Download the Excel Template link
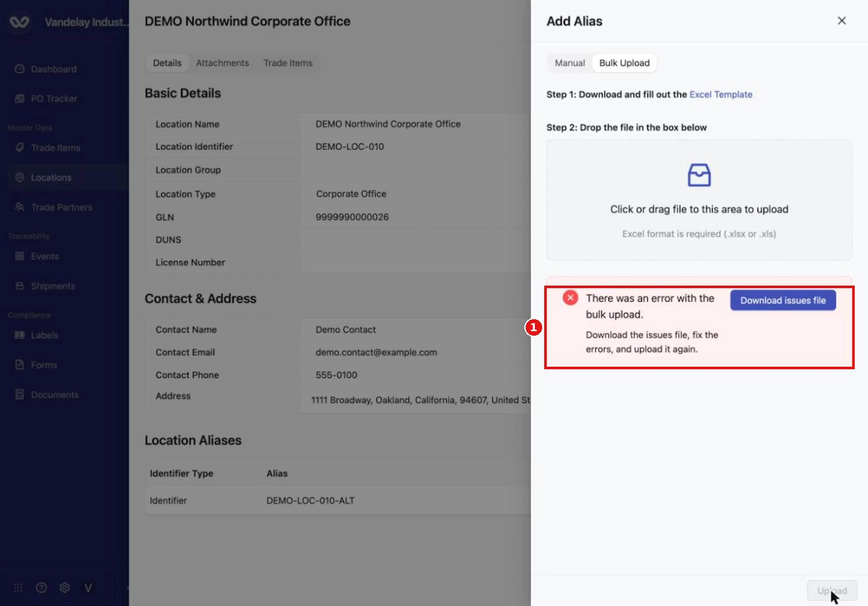The width and height of the screenshot is (868, 606). click(x=721, y=94)
